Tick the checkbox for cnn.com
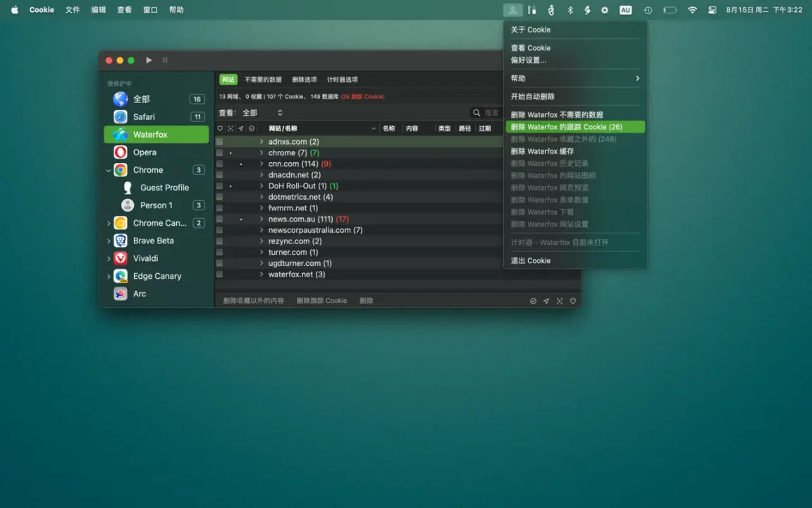 (220, 164)
